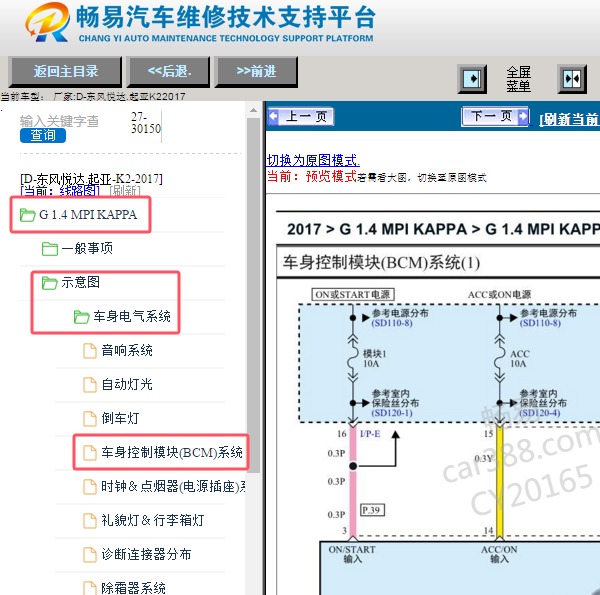This screenshot has height=595, width=600.
Task: Click double-arrow panel collapse icon
Action: [x=572, y=79]
